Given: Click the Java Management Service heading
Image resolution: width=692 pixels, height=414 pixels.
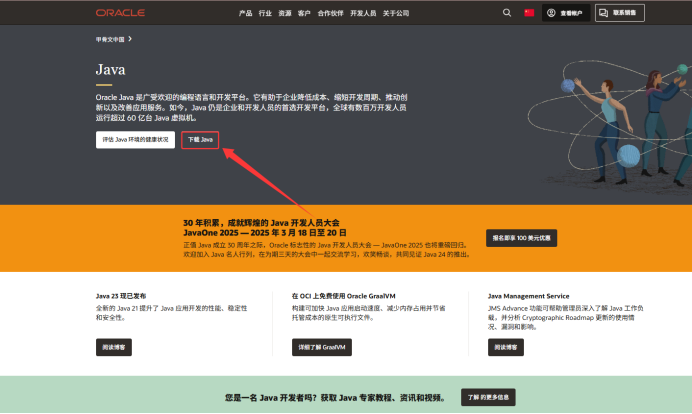Looking at the screenshot, I should [x=528, y=296].
